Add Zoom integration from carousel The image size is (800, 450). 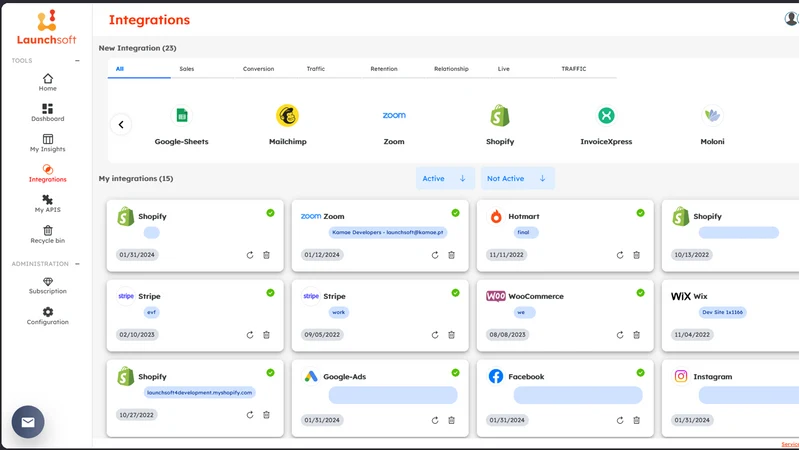394,126
